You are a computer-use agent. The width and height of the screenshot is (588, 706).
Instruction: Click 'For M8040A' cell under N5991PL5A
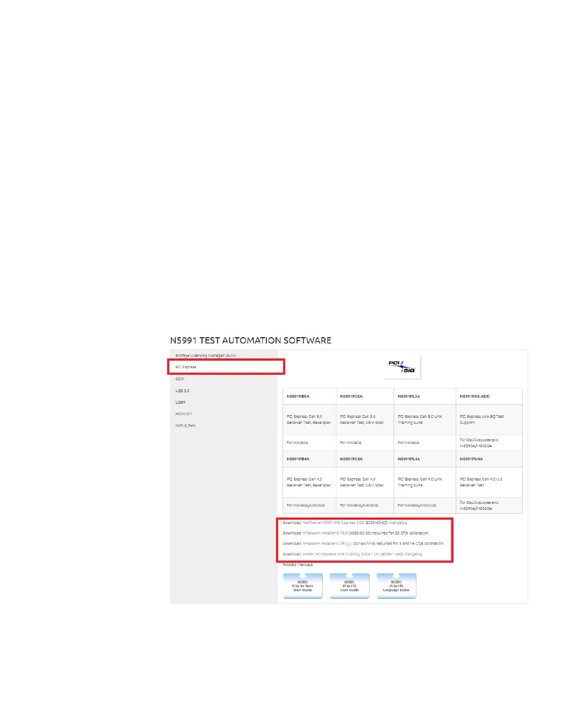tap(425, 443)
